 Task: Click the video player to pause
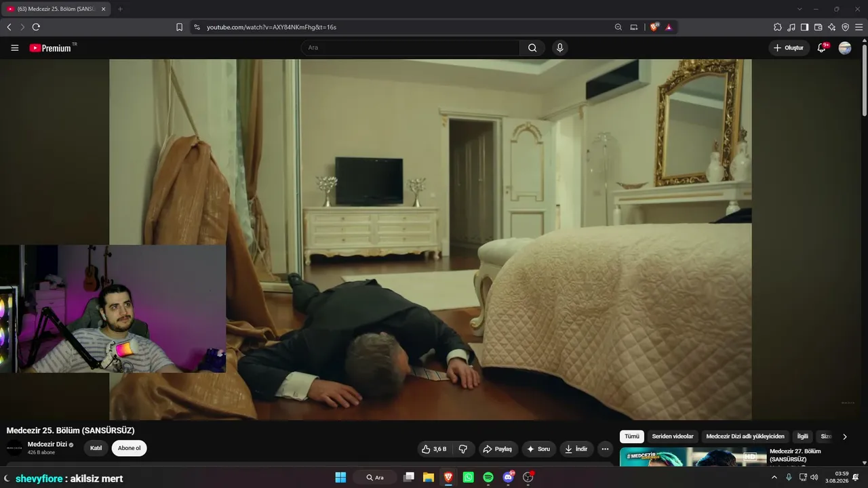tap(430, 239)
